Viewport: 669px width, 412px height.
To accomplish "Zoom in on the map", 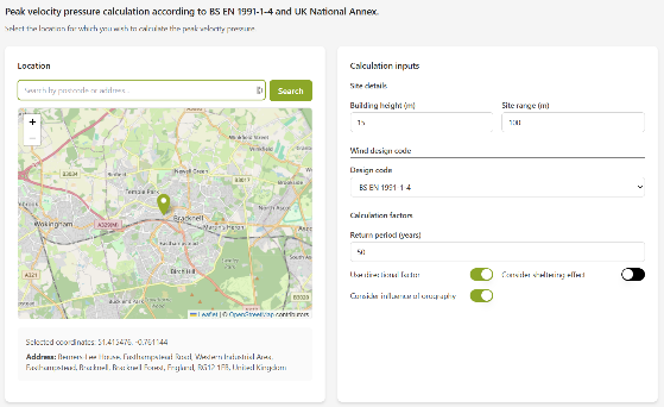I will coord(33,122).
